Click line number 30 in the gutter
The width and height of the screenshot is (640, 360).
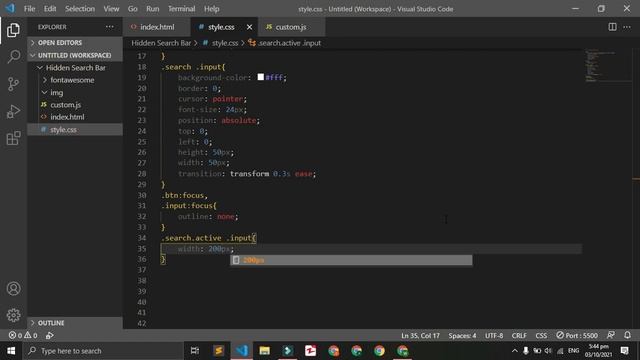click(x=142, y=195)
